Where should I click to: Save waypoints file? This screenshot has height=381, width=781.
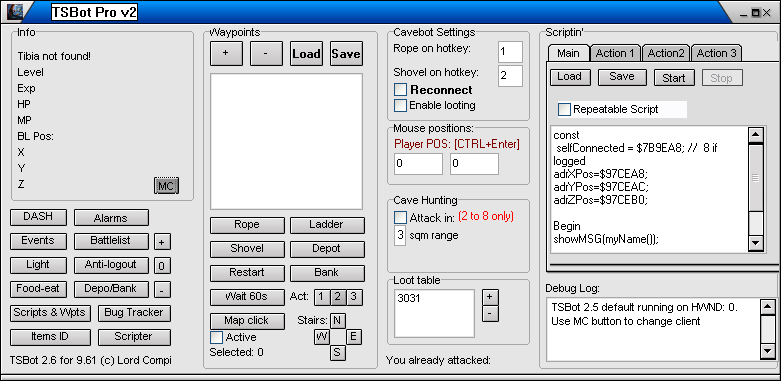346,53
